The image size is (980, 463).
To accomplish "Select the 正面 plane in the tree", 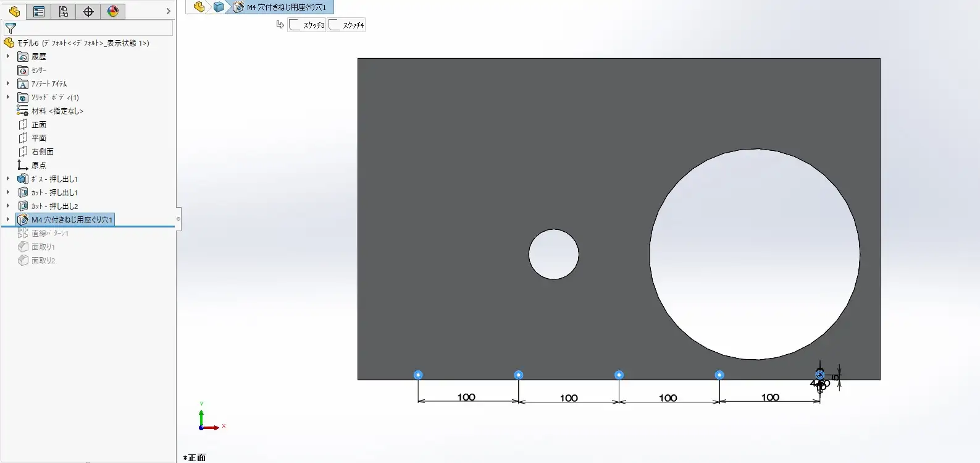I will [38, 124].
